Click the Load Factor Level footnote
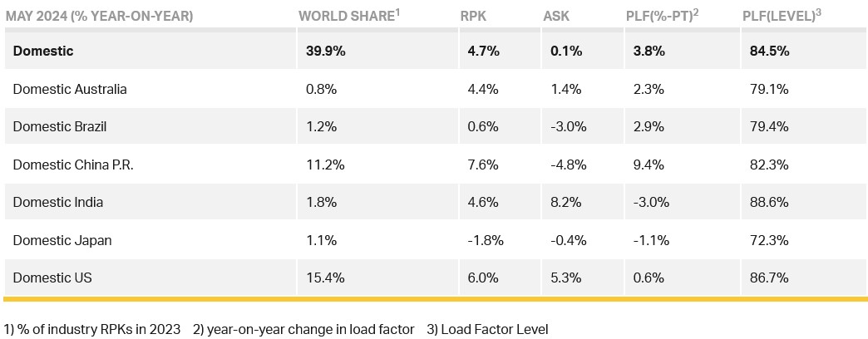Screen dimensions: 868x339 coord(487,330)
